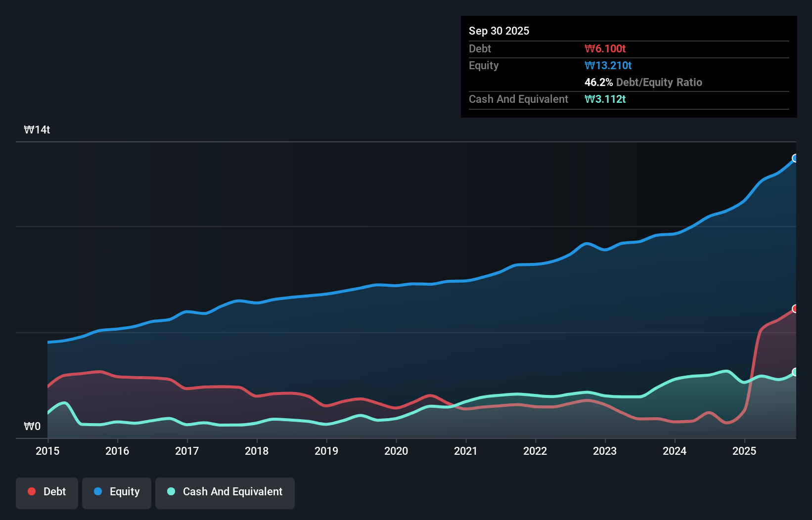Image resolution: width=812 pixels, height=520 pixels.
Task: Select the Equity endpoint marker on the chart
Action: pyautogui.click(x=795, y=158)
